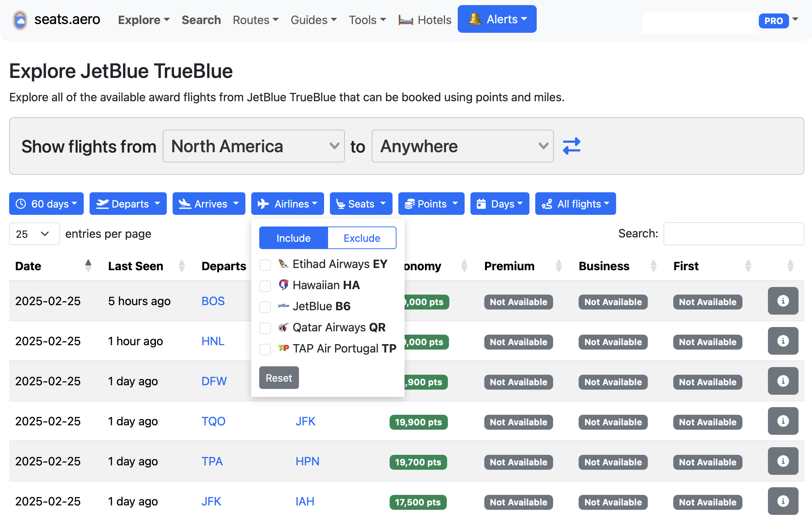Open the Arrives filter dropdown
This screenshot has width=812, height=520.
point(209,204)
